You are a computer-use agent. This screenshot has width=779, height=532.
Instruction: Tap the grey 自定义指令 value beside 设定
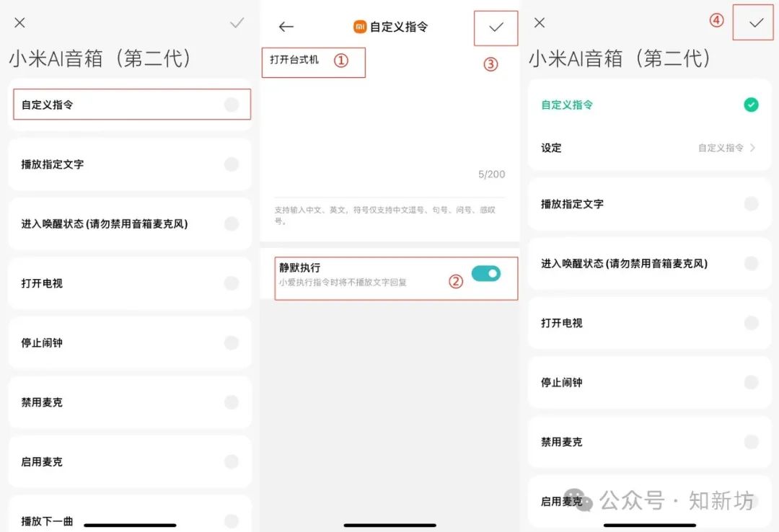click(721, 148)
